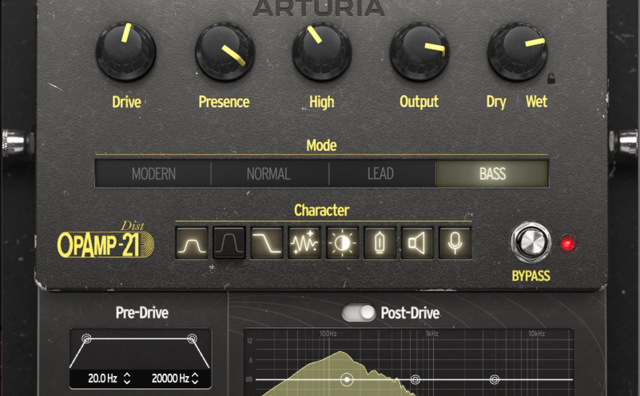
Task: Adjust the 20.0 Hz stepper arrows
Action: pos(127,378)
